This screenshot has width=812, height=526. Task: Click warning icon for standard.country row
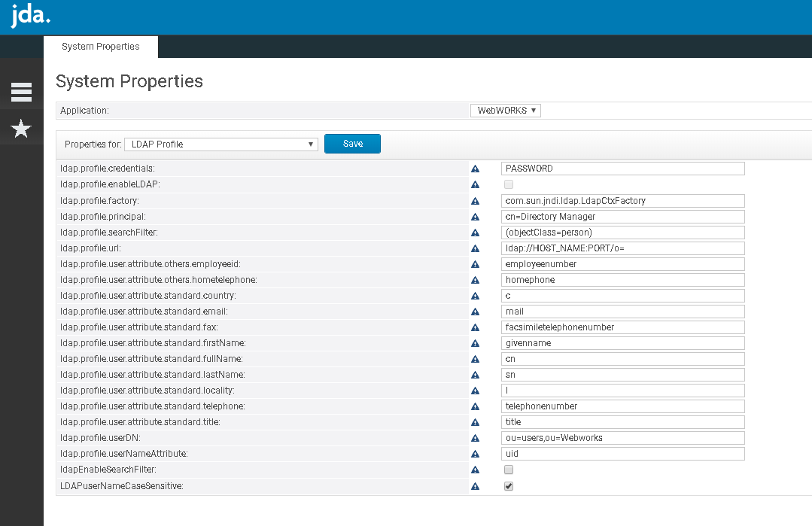click(x=475, y=296)
